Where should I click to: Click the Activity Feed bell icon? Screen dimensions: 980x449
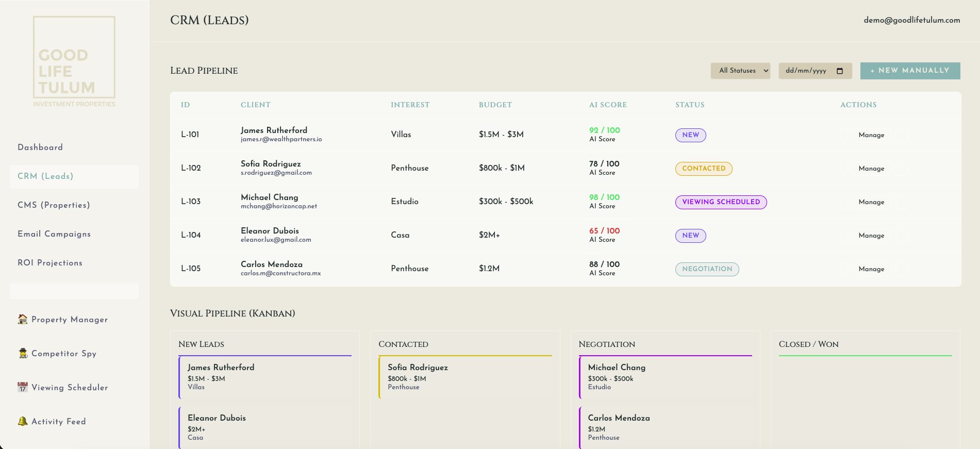click(x=23, y=421)
